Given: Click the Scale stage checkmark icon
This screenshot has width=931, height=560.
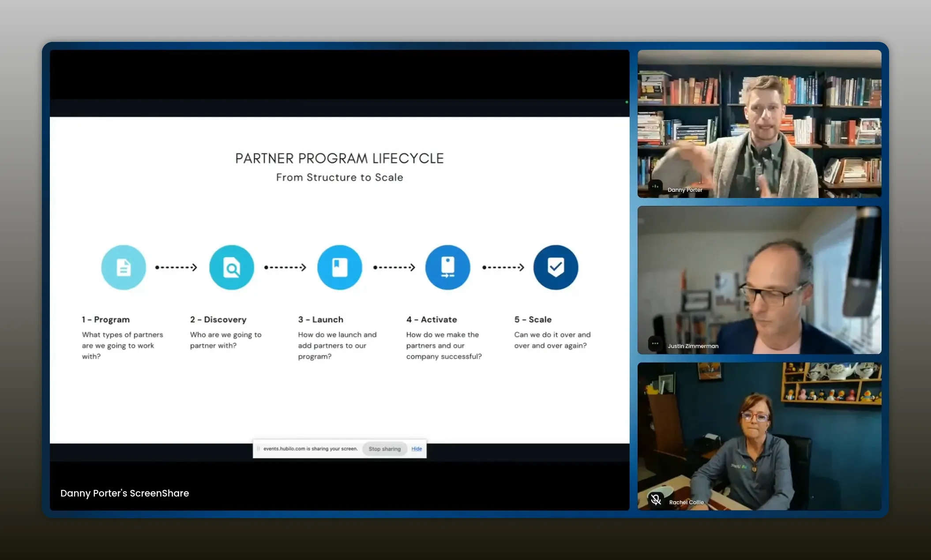Looking at the screenshot, I should (x=556, y=267).
